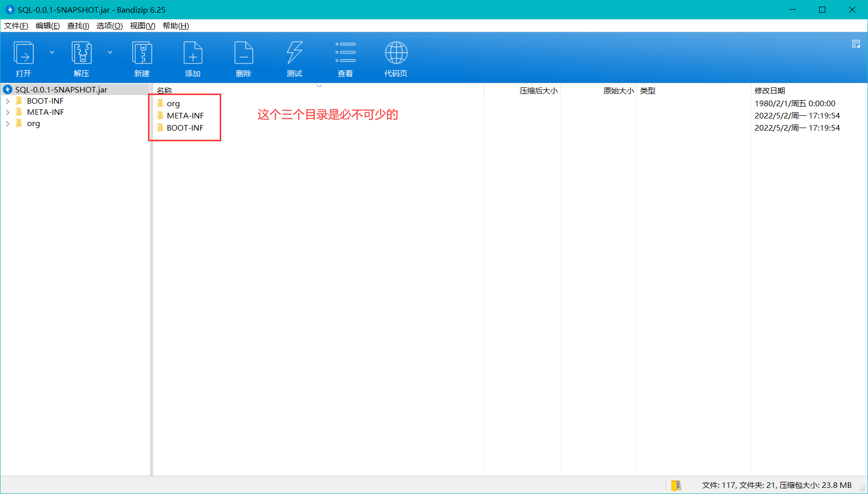Click the View (查看) list icon
Viewport: 868px width, 494px height.
click(345, 52)
